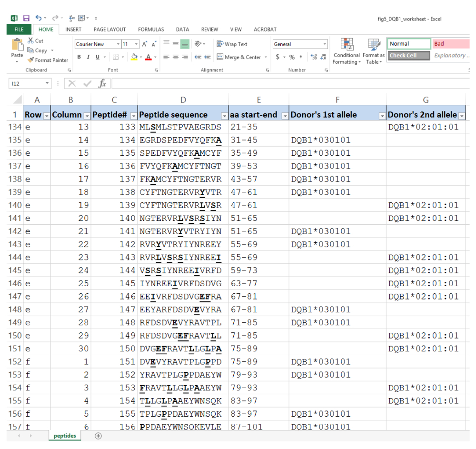Open the font name dropdown Courier New
The image size is (476, 449).
[x=118, y=44]
